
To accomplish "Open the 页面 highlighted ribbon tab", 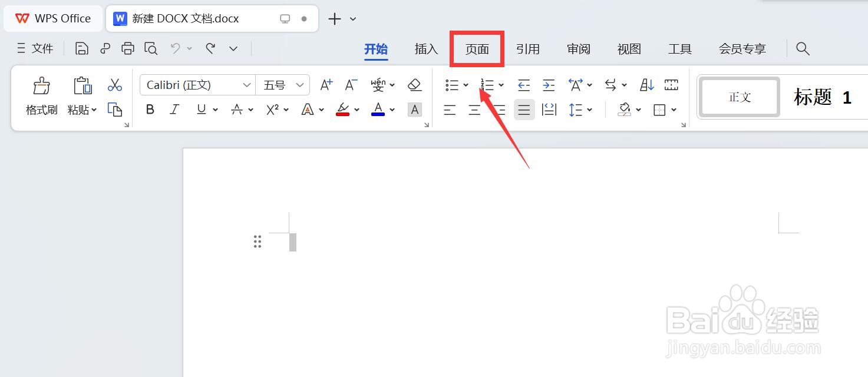I will point(476,49).
